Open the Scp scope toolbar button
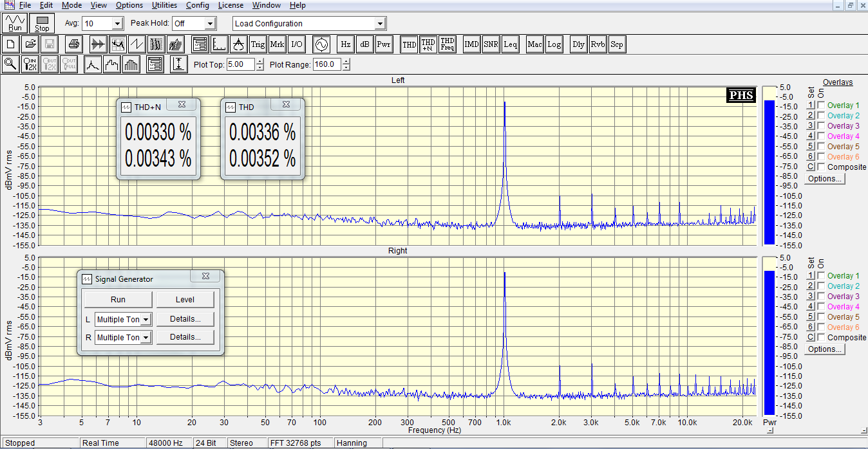 click(x=617, y=44)
